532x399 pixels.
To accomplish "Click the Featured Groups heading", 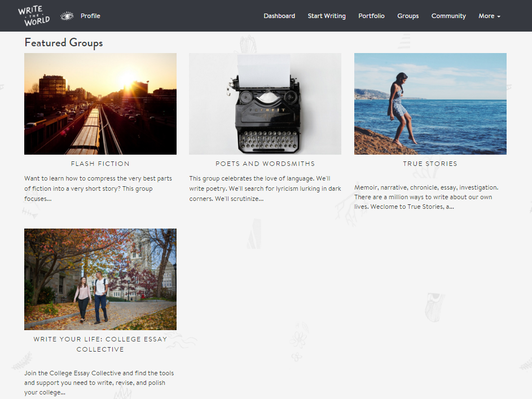I will point(64,43).
